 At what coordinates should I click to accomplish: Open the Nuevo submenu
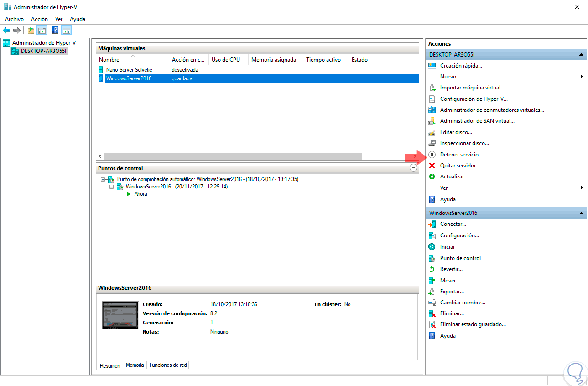click(505, 77)
